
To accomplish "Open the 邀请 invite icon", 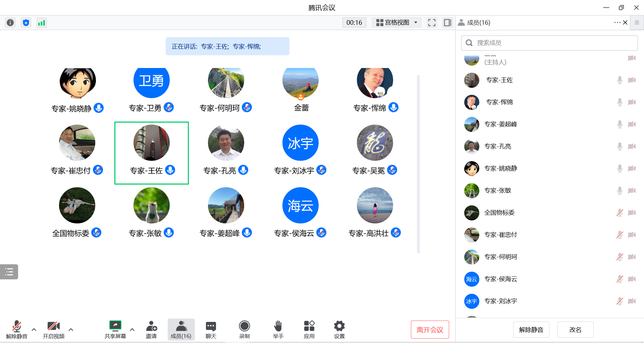I will (x=151, y=330).
